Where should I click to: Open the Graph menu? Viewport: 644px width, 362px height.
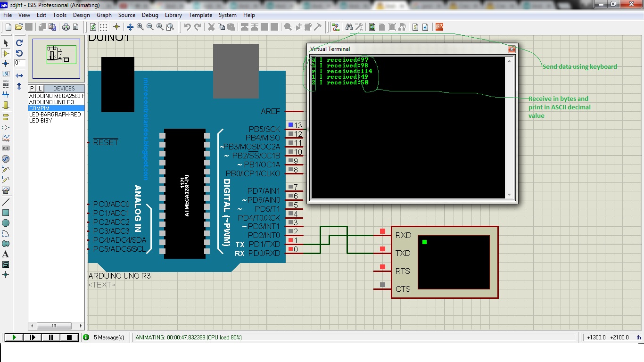tap(104, 15)
